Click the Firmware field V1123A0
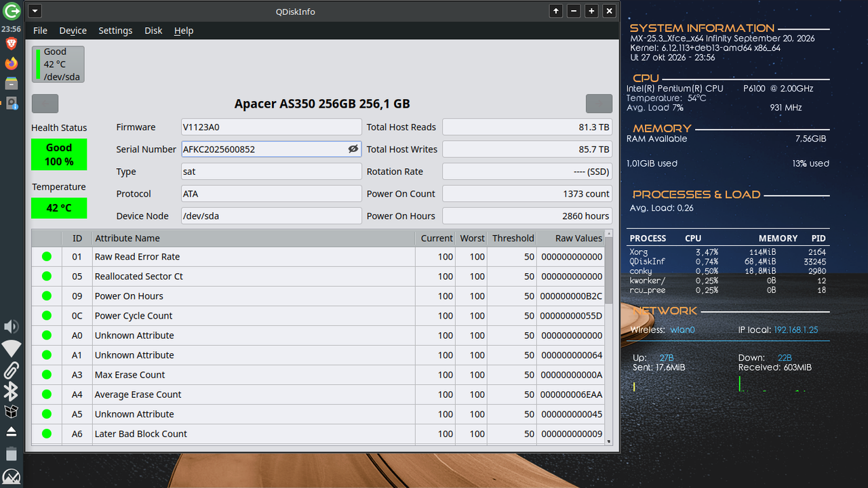 271,127
